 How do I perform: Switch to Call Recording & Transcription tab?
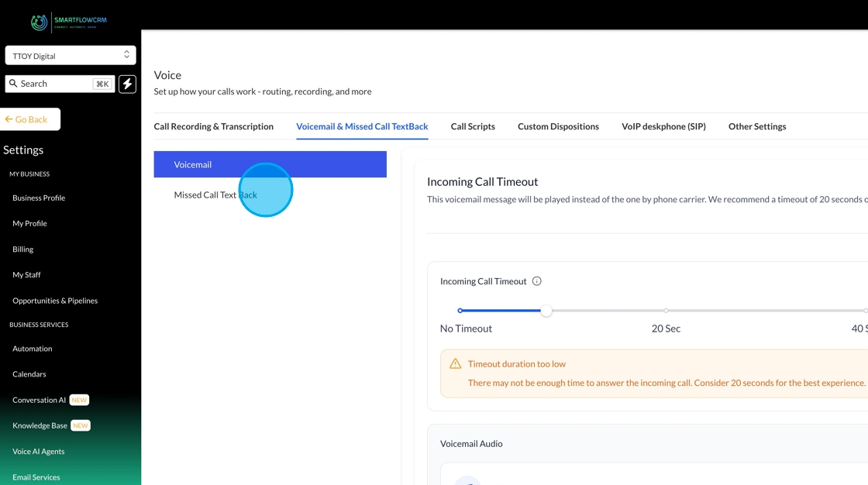coord(214,126)
